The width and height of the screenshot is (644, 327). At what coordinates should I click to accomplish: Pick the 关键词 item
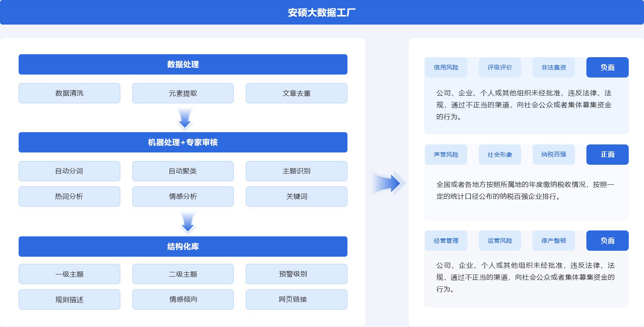click(x=296, y=197)
